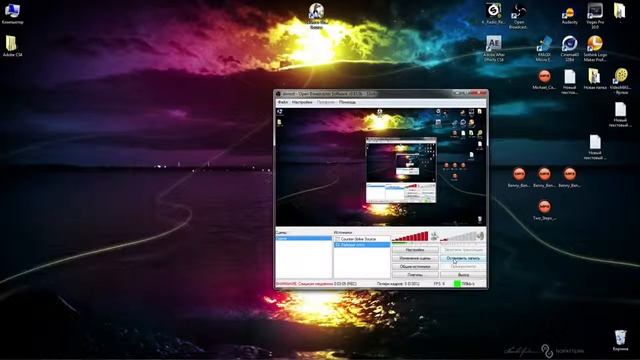Screen dimensions: 640x360
Task: Select the Adobe After Effects CS4 shortcut
Action: click(494, 49)
